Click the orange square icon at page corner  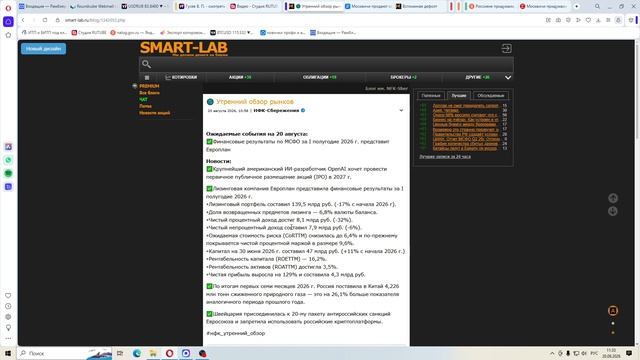(x=613, y=311)
